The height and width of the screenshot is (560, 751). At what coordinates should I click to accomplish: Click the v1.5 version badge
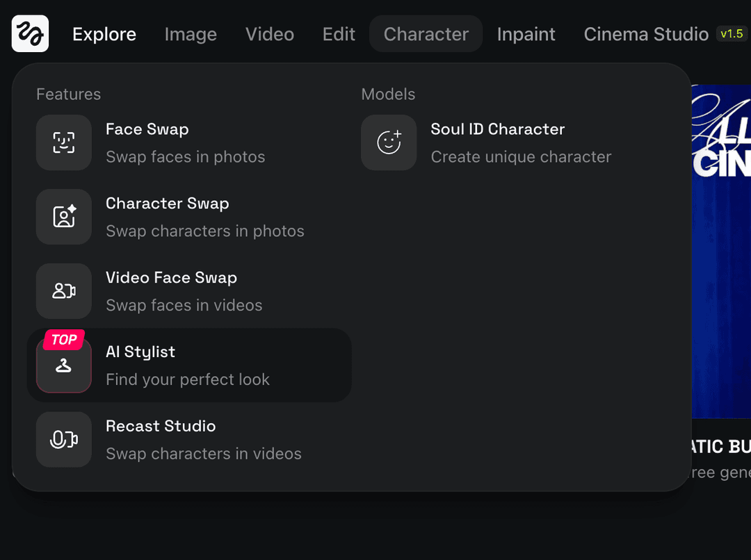point(732,32)
